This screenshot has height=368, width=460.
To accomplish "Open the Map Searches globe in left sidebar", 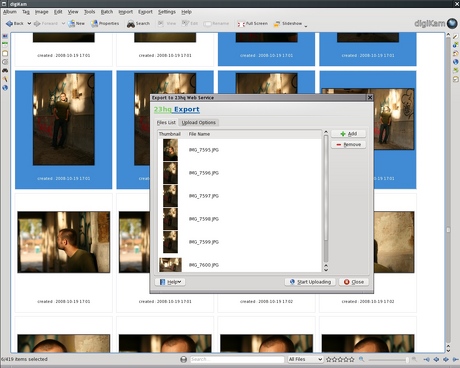I will pyautogui.click(x=5, y=88).
